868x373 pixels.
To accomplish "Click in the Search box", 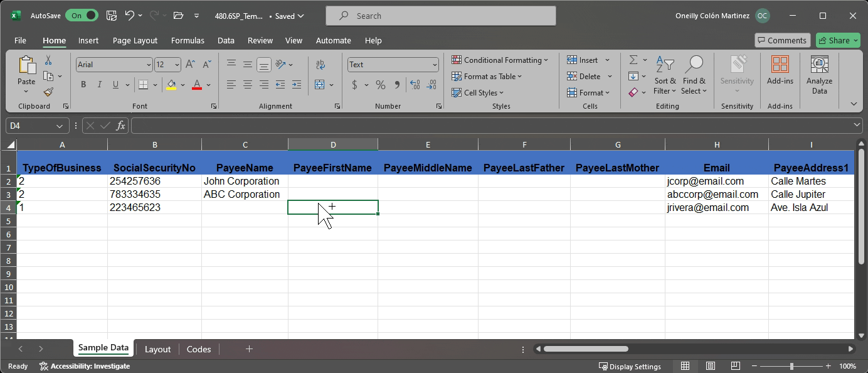I will 441,16.
